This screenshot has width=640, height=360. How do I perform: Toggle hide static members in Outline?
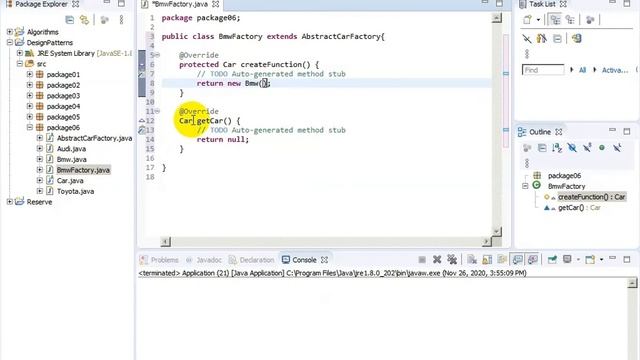tap(587, 148)
